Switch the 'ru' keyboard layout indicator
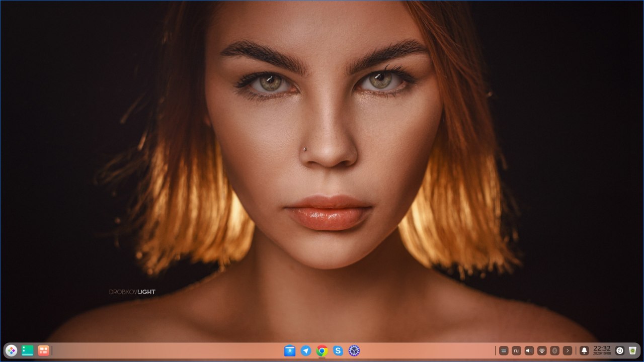 pyautogui.click(x=516, y=350)
